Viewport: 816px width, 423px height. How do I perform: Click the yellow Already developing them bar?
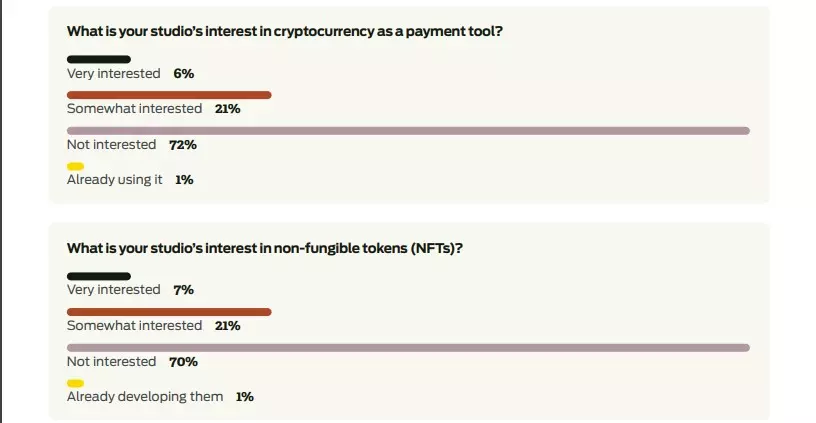[x=75, y=383]
